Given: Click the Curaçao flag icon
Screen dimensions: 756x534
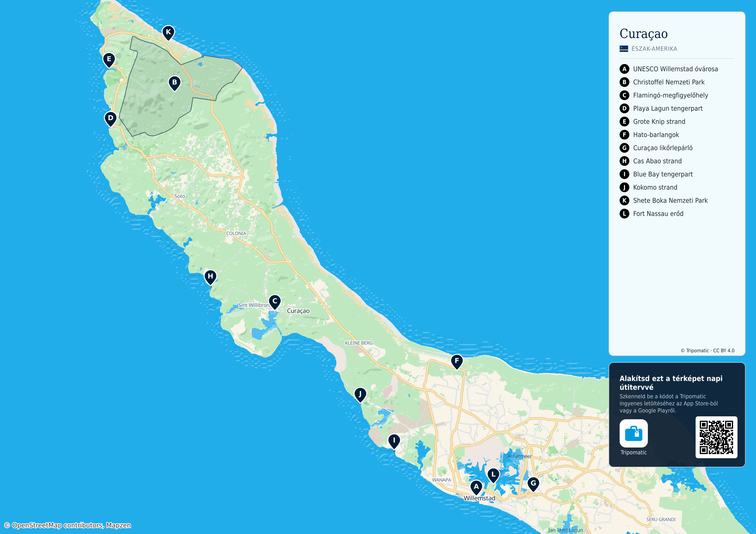Looking at the screenshot, I should [x=624, y=49].
